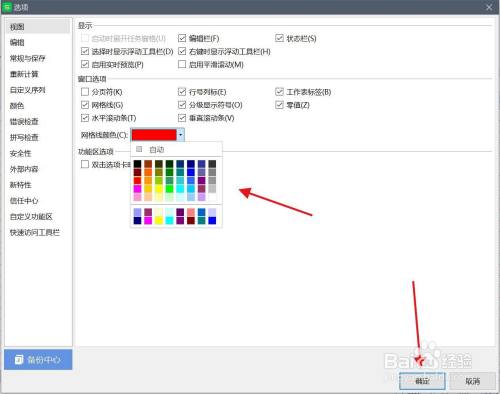
Task: Open the 视图 options category
Action: [38, 27]
